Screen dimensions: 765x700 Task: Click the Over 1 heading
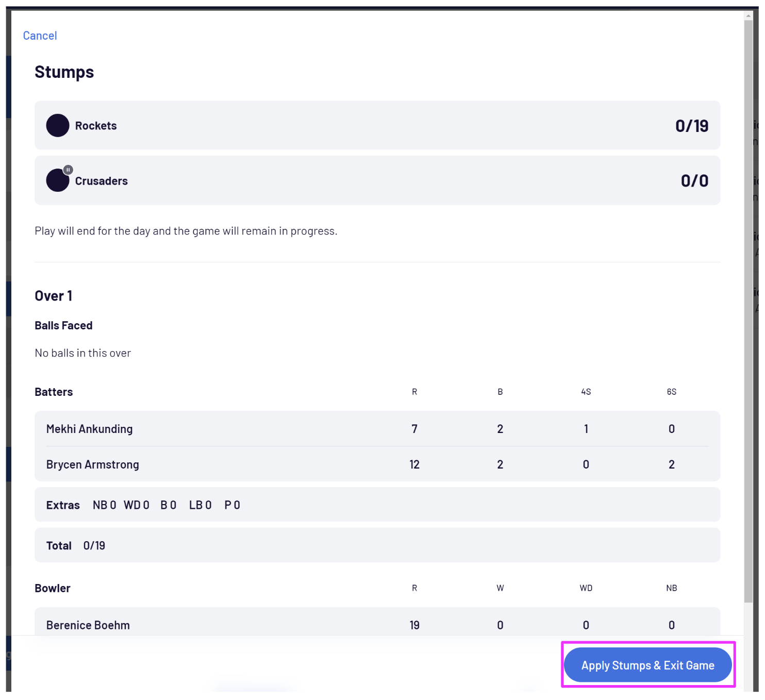53,296
